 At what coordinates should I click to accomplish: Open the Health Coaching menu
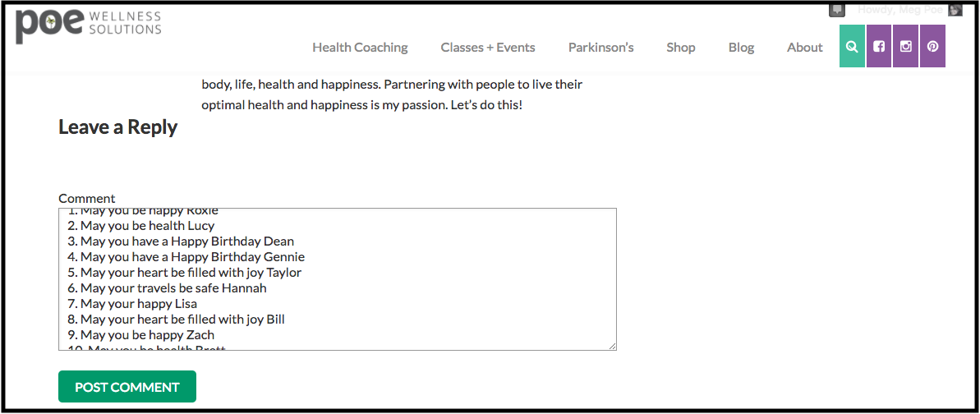tap(360, 48)
